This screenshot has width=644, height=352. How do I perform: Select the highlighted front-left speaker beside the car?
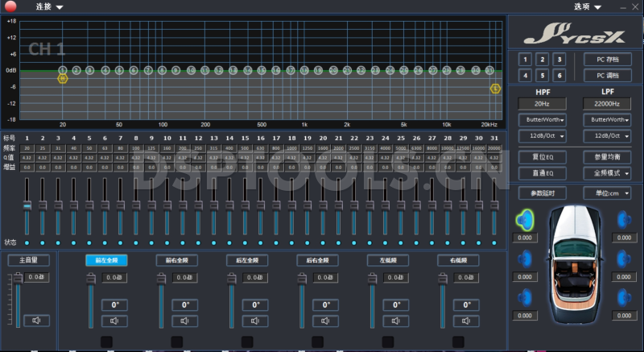(525, 219)
